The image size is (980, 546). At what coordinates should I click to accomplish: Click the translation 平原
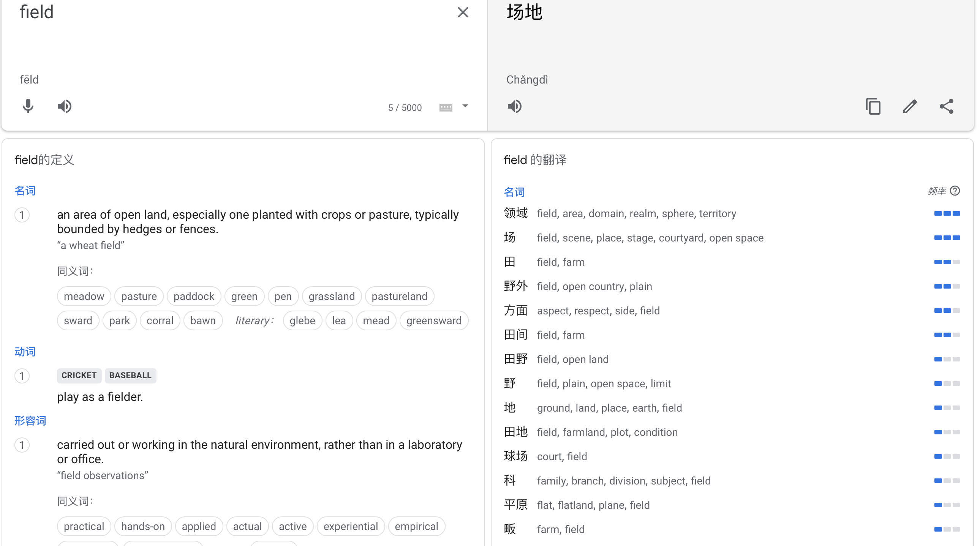pyautogui.click(x=515, y=505)
